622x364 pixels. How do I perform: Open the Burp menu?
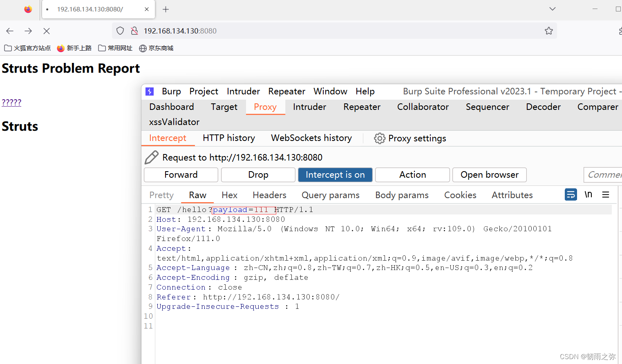click(x=171, y=91)
